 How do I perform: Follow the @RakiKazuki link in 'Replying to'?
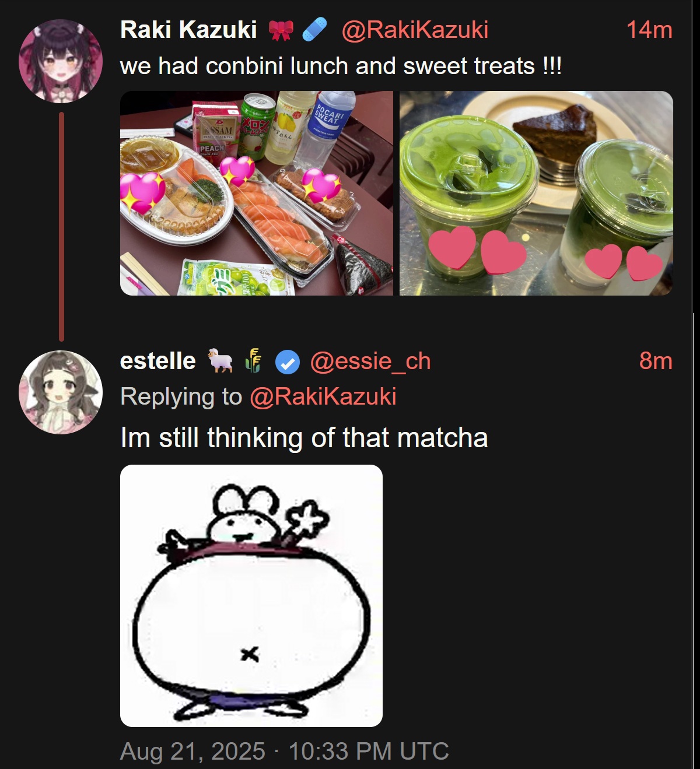tap(323, 396)
